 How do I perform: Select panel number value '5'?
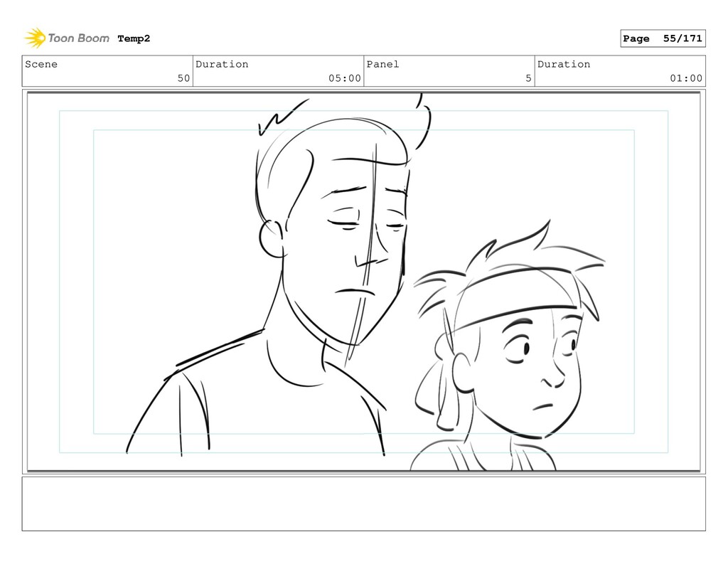(528, 78)
